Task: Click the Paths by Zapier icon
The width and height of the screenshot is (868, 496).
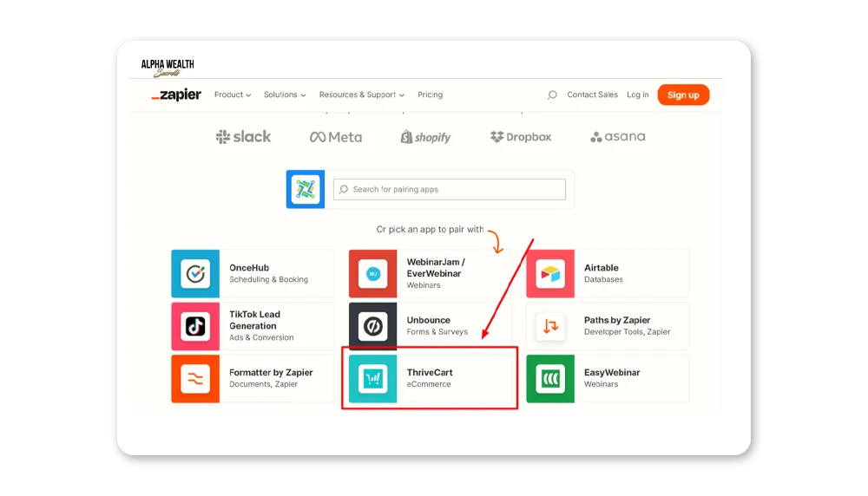Action: [550, 326]
